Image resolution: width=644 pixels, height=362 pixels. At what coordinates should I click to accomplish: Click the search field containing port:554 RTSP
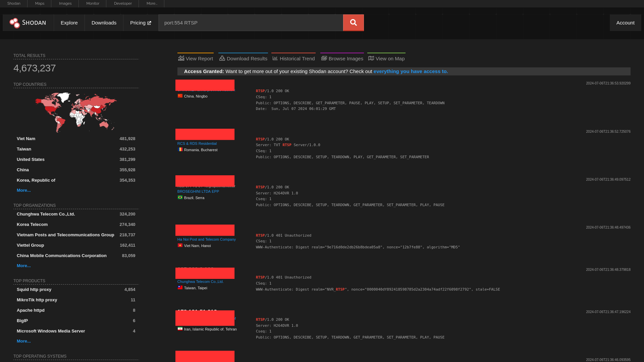tap(251, 22)
